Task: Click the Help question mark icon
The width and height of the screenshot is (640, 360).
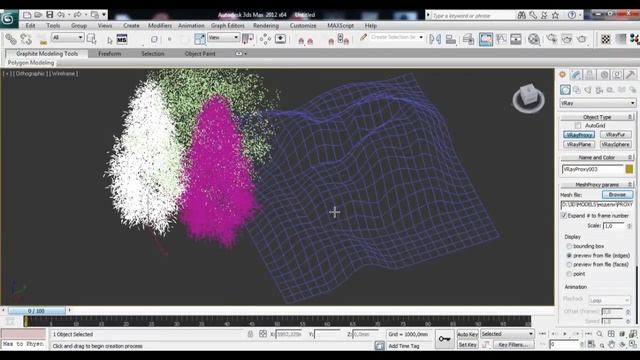Action: pos(572,15)
